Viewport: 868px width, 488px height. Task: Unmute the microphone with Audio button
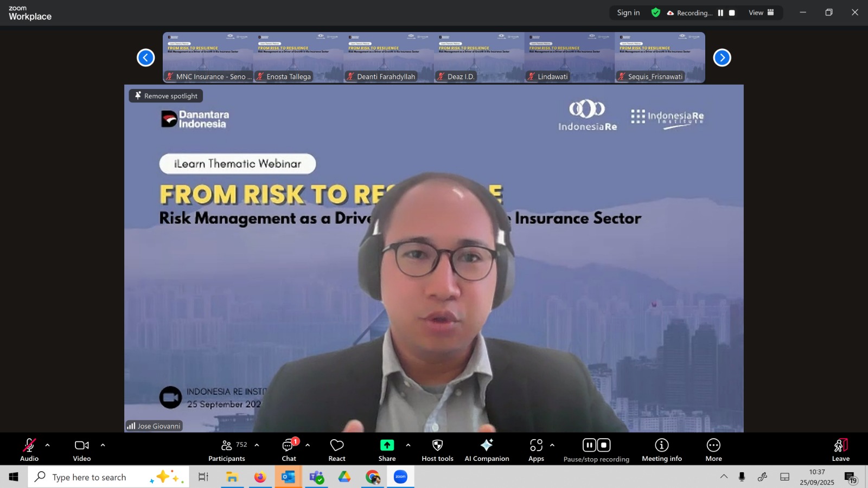29,450
